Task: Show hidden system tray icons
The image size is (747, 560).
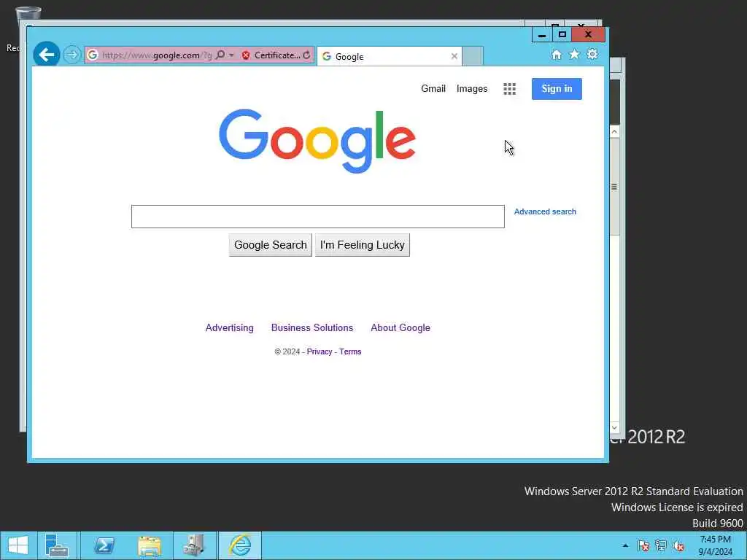Action: point(625,545)
